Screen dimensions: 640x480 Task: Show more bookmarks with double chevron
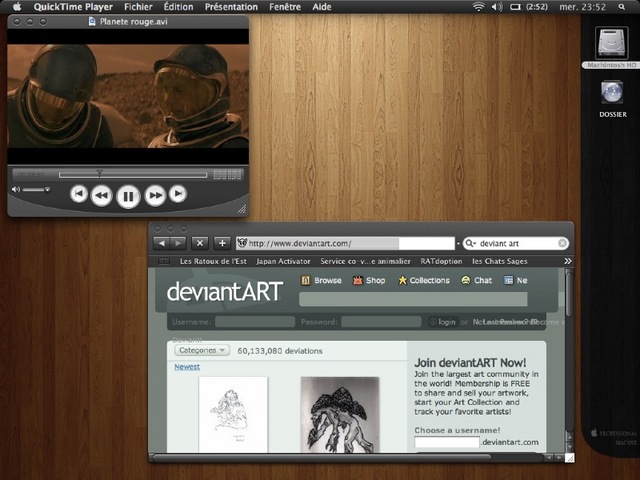tap(568, 261)
